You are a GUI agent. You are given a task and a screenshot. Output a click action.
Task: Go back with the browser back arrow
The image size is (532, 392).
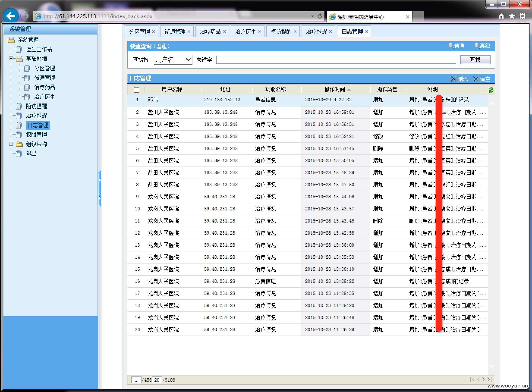11,16
